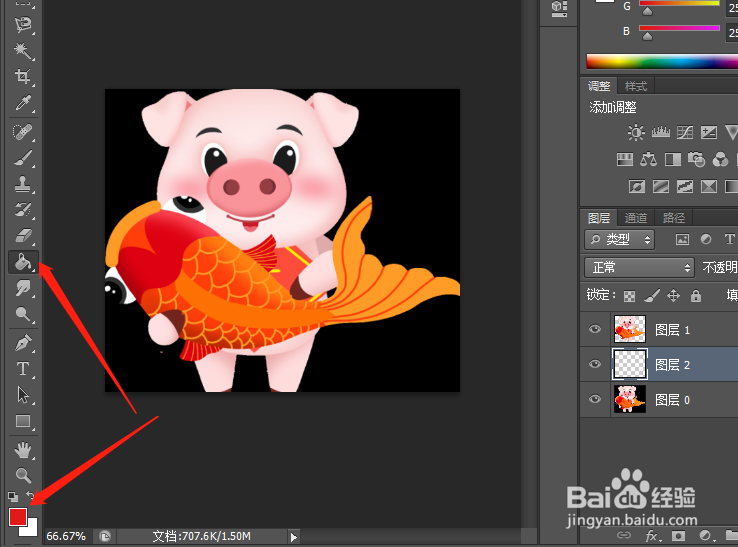Screen dimensions: 738x547
Task: Select the Hand tool
Action: (23, 450)
